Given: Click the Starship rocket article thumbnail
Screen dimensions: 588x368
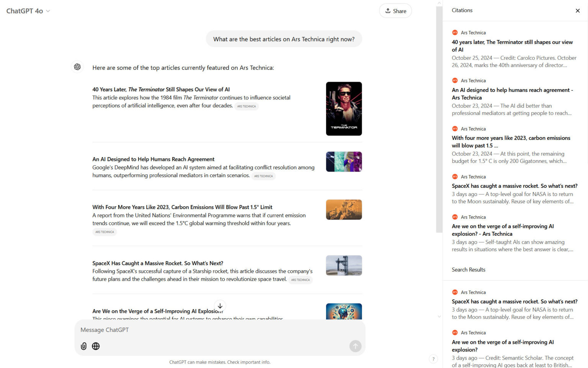Looking at the screenshot, I should click(x=343, y=265).
